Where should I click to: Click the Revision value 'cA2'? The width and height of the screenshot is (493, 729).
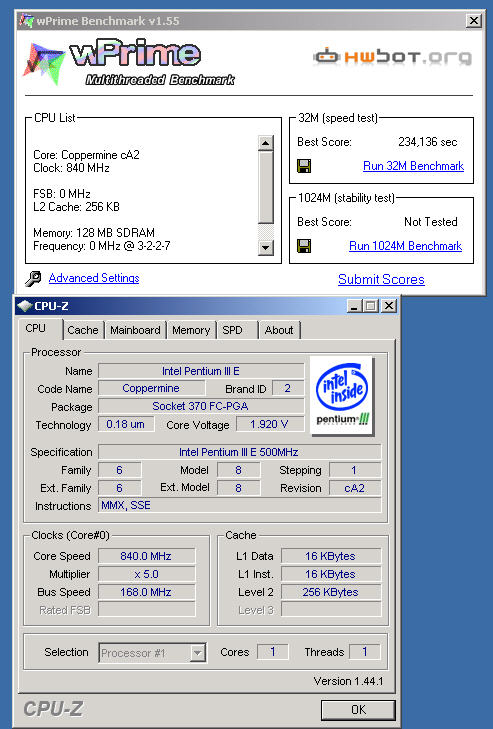[355, 488]
